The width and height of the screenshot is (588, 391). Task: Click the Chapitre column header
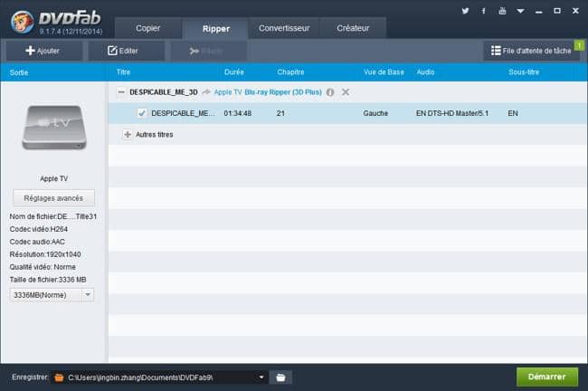tap(290, 72)
